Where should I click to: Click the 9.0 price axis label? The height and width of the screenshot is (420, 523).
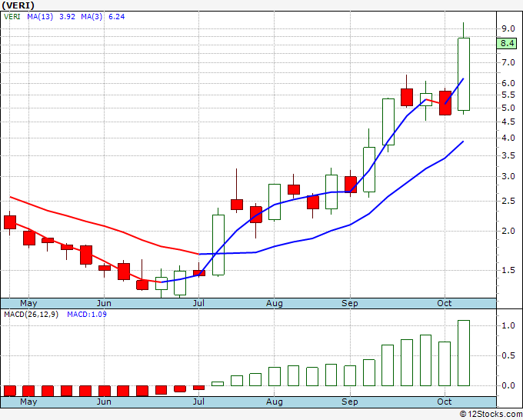(x=508, y=28)
